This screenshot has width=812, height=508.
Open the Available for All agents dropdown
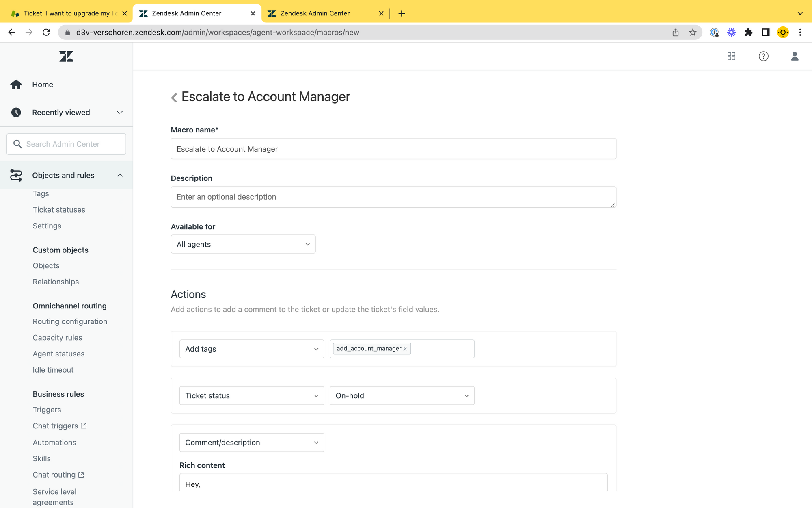point(243,244)
